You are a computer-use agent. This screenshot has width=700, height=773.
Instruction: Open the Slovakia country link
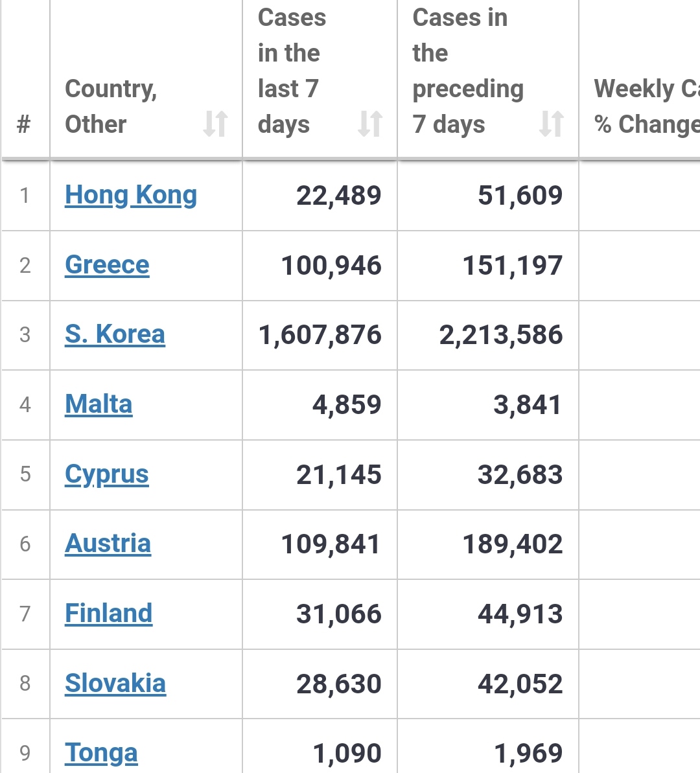(x=115, y=684)
